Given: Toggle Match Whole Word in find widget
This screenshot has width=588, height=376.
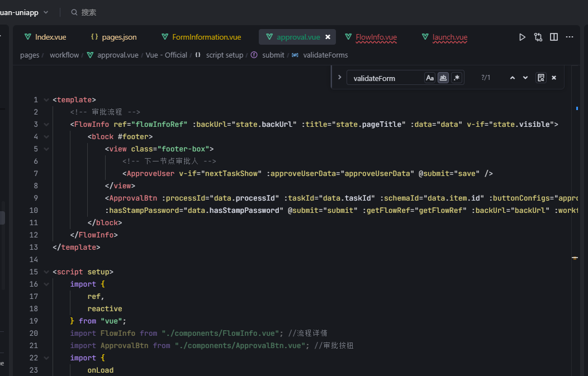Looking at the screenshot, I should [x=443, y=78].
